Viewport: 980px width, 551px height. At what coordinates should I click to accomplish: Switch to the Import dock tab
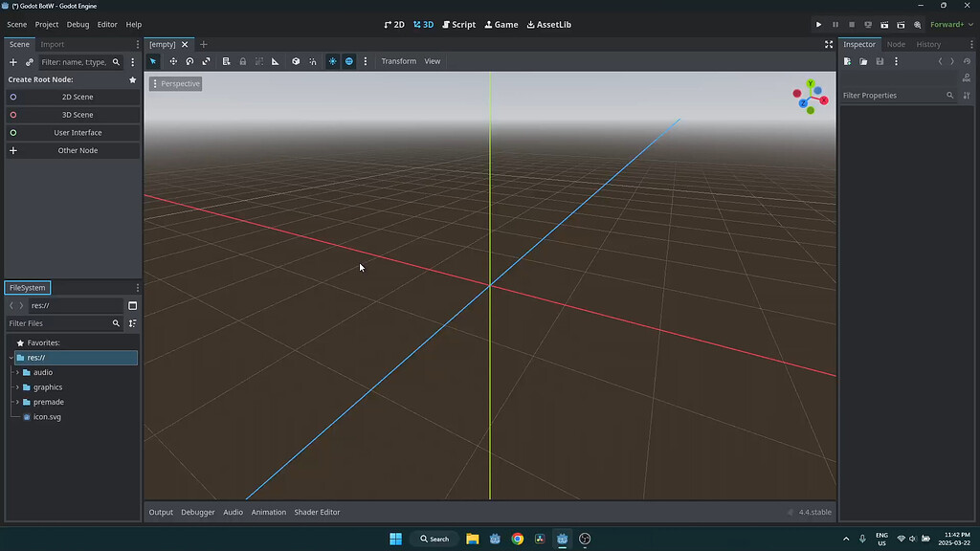pos(53,44)
